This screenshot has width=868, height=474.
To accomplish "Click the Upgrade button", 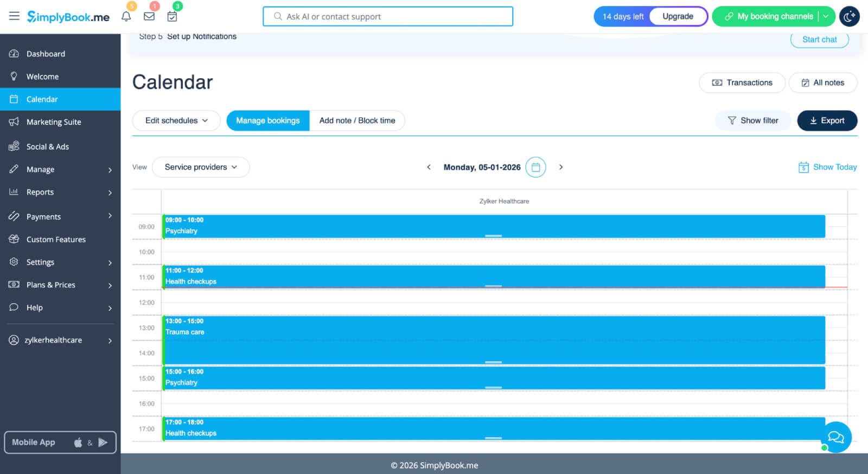I will point(678,16).
